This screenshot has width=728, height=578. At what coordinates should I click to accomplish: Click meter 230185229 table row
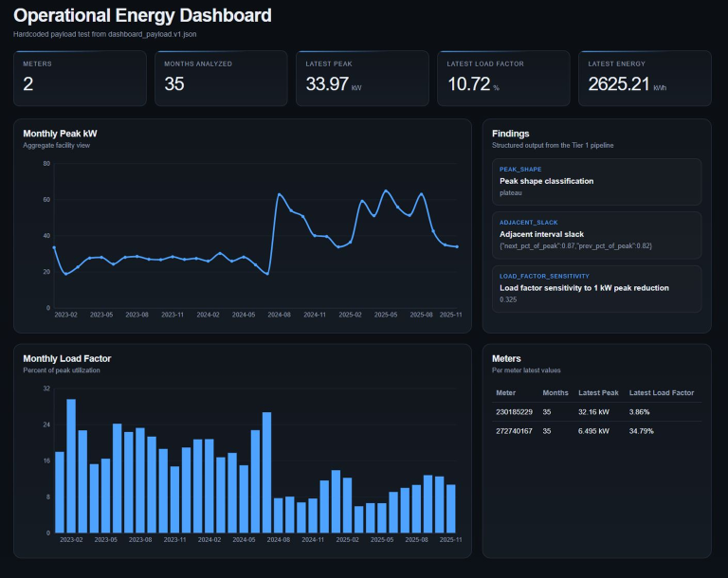coord(596,412)
